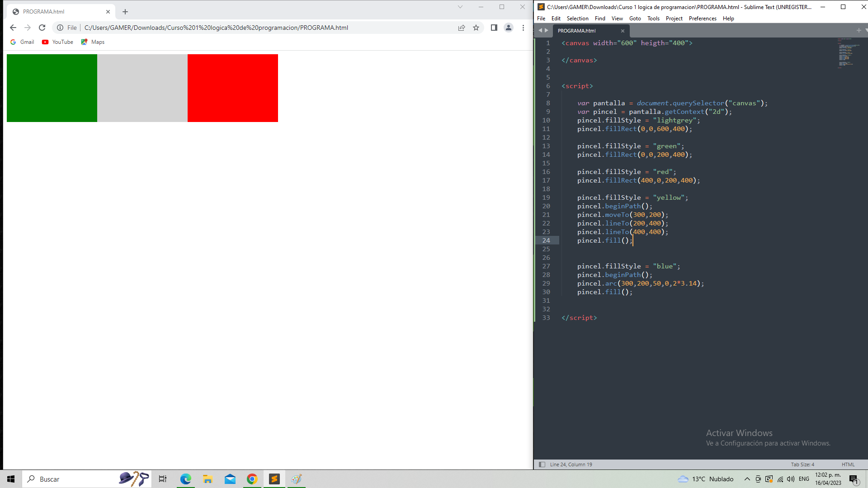Click the bookmark star icon in address bar

pos(476,28)
